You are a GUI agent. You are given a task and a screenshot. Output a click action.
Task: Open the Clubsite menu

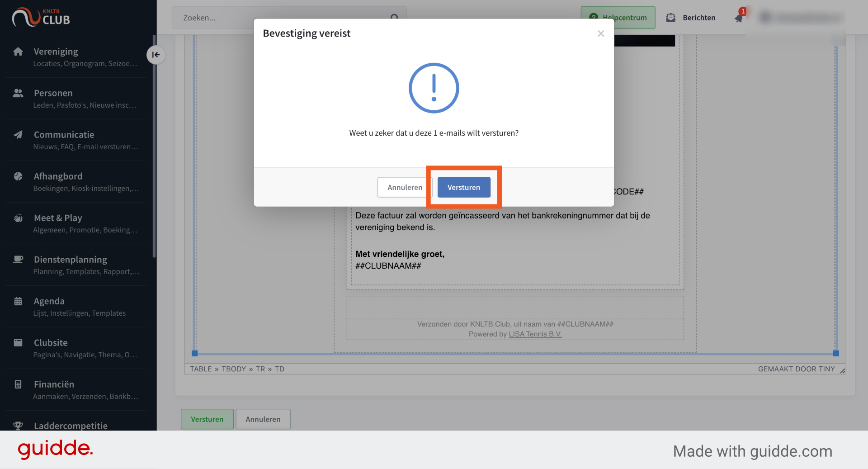[x=76, y=348]
